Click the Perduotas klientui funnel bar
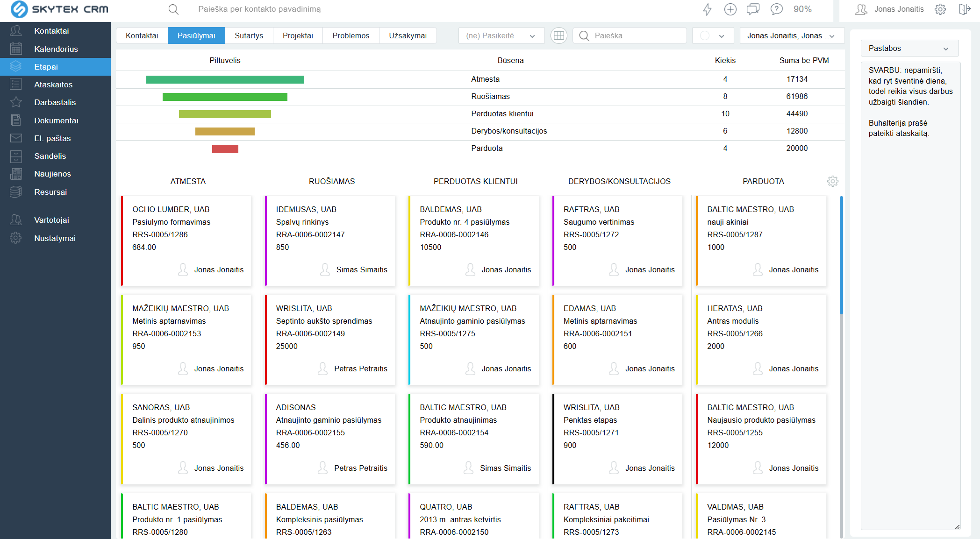 coord(225,114)
